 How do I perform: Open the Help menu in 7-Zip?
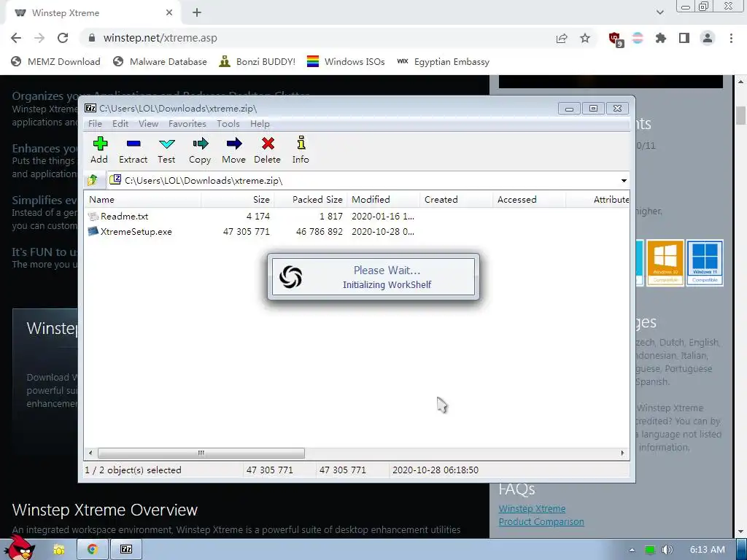(260, 124)
